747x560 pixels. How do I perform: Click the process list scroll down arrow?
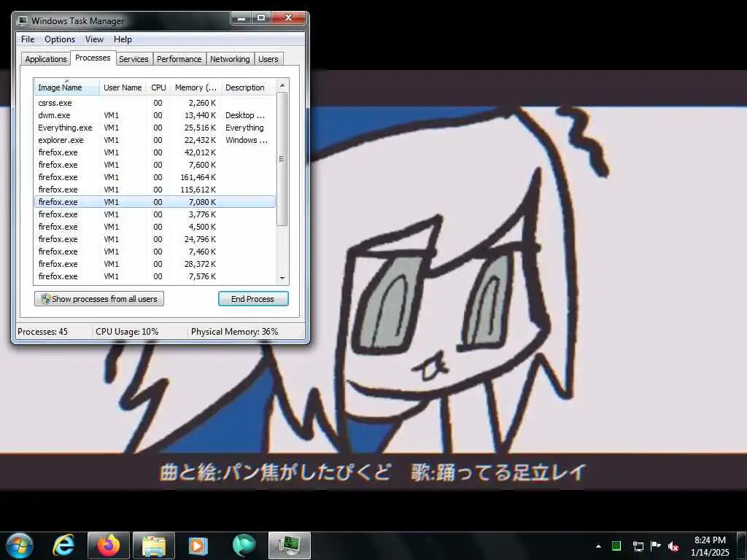click(282, 278)
